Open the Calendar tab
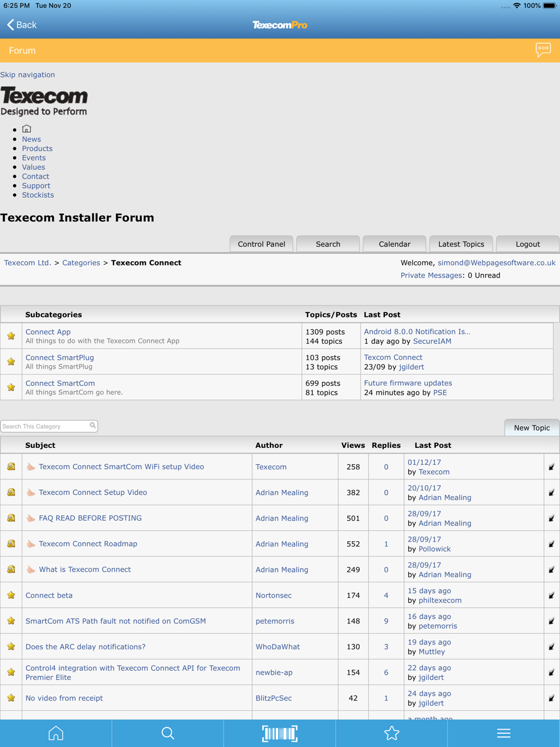The width and height of the screenshot is (560, 747). (x=394, y=244)
